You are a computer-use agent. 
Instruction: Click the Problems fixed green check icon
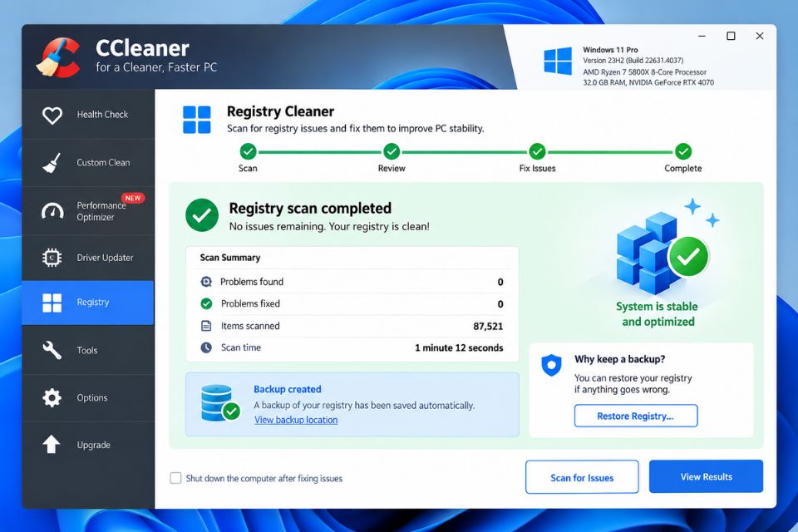[x=206, y=304]
